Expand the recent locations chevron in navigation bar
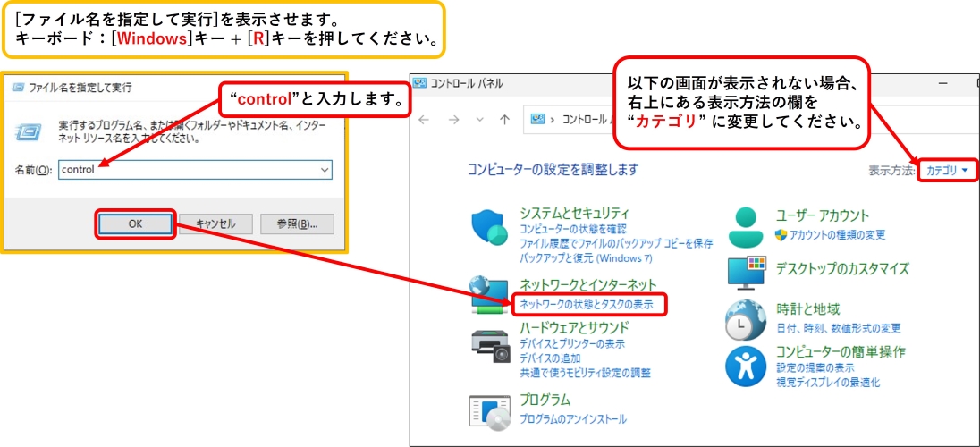The image size is (980, 447). click(x=480, y=119)
